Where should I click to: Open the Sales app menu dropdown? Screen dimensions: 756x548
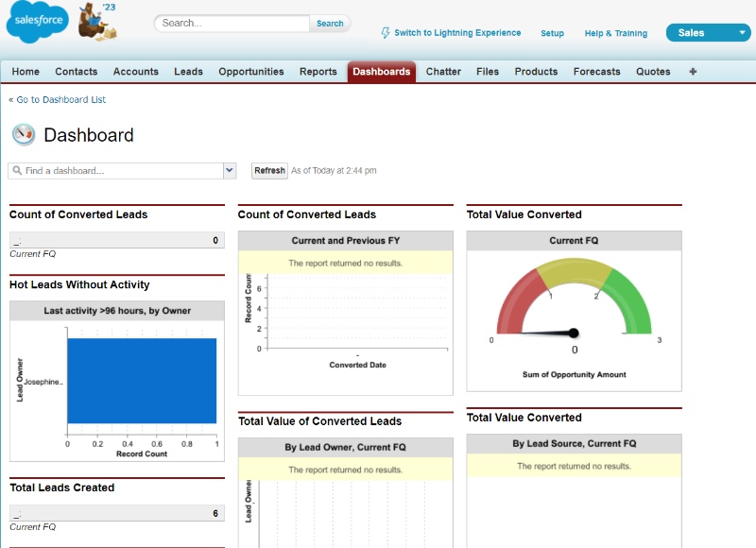741,33
